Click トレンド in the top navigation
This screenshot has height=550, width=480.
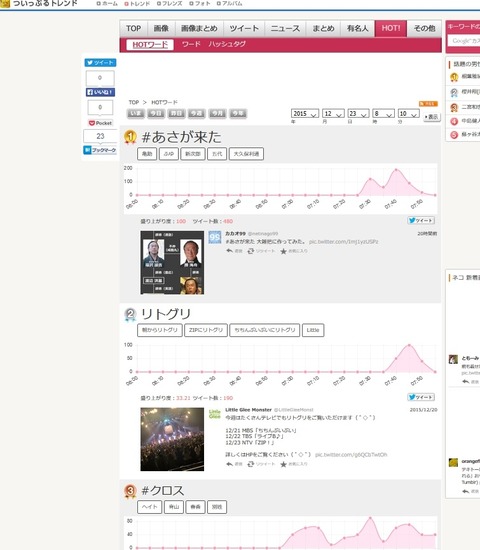point(137,4)
